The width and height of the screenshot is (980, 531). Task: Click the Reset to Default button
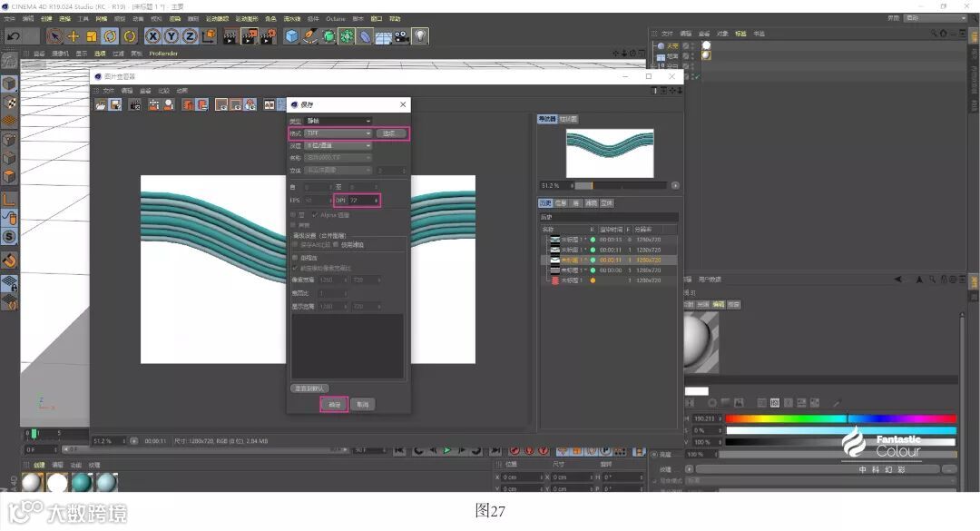point(309,388)
